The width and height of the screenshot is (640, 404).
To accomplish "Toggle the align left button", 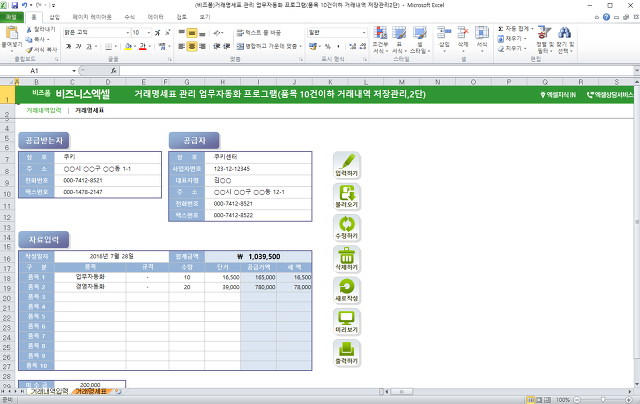I will 182,46.
